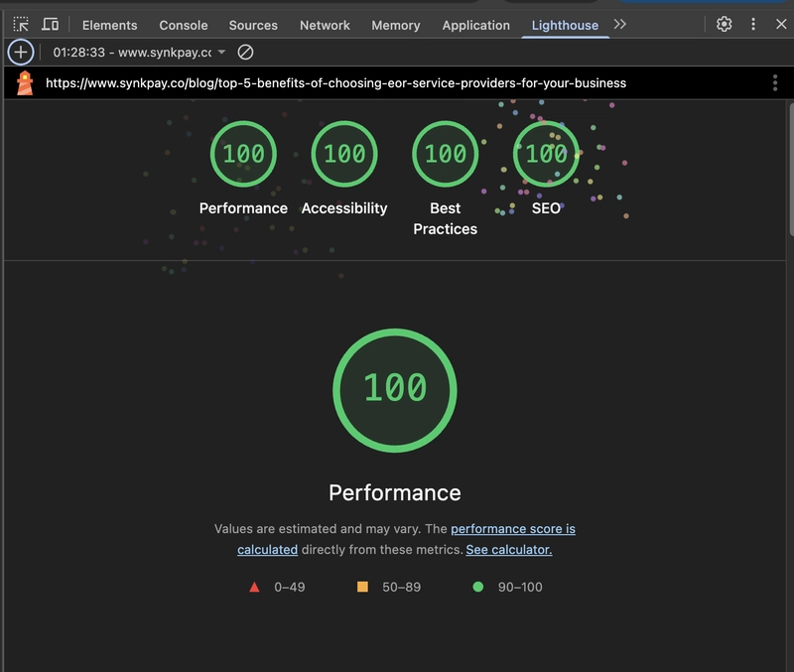Switch to the Console tab
The height and width of the screenshot is (672, 794).
[x=184, y=25]
